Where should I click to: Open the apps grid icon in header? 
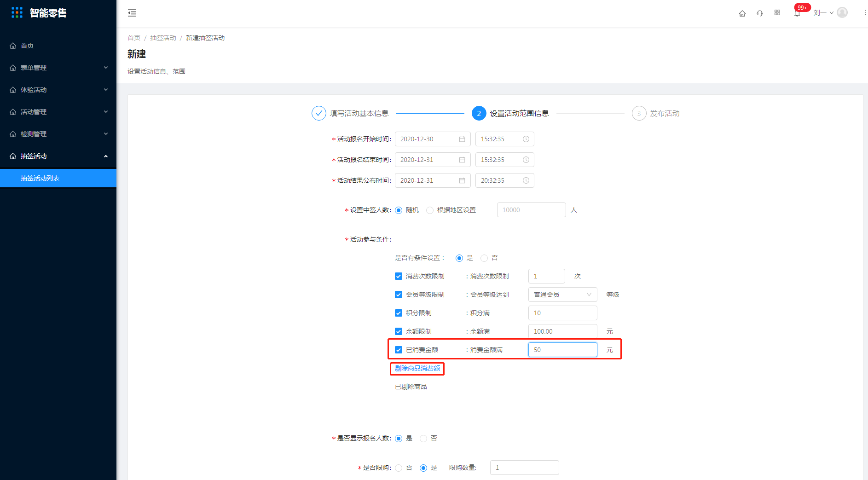[x=777, y=13]
